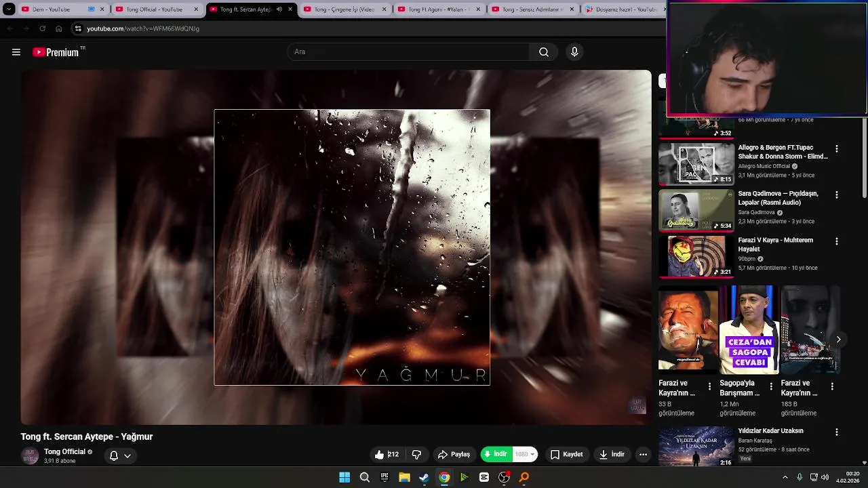The height and width of the screenshot is (488, 868).
Task: Switch to the Dosyanız hazır tab
Action: point(624,9)
